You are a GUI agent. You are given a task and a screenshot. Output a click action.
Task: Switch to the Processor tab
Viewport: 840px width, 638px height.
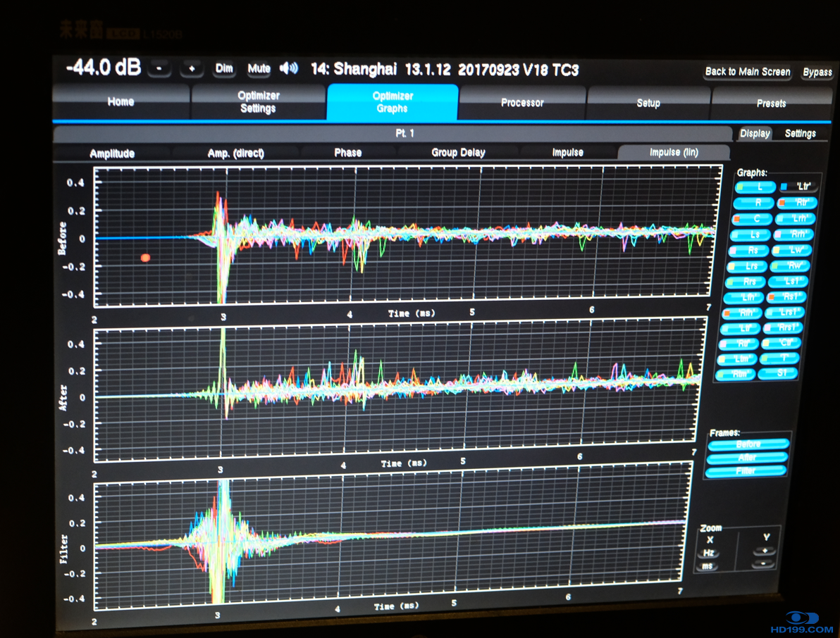(522, 103)
